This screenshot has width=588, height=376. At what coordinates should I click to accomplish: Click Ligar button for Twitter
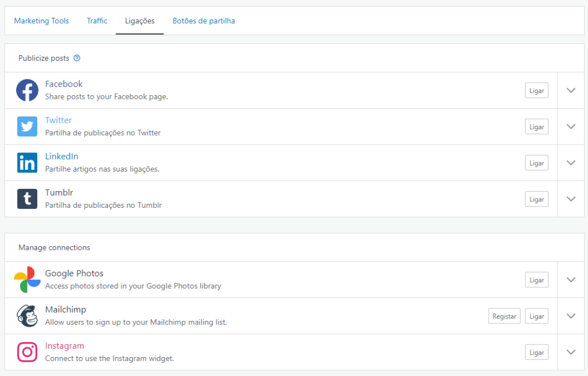point(536,127)
